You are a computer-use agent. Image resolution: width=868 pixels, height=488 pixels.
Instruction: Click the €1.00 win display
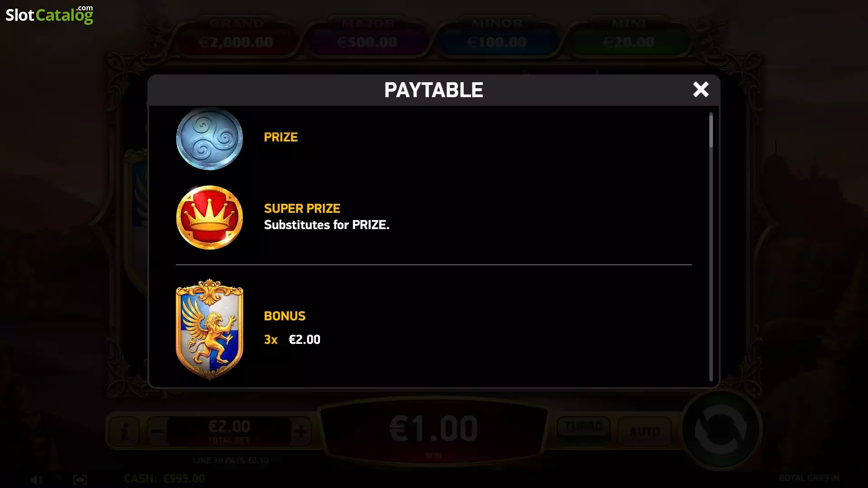[x=434, y=431]
